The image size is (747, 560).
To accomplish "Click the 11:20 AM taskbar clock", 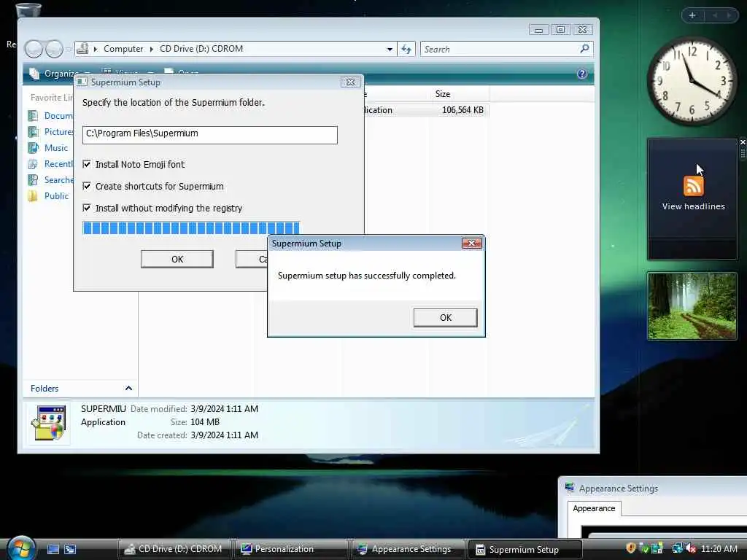I will click(x=719, y=548).
